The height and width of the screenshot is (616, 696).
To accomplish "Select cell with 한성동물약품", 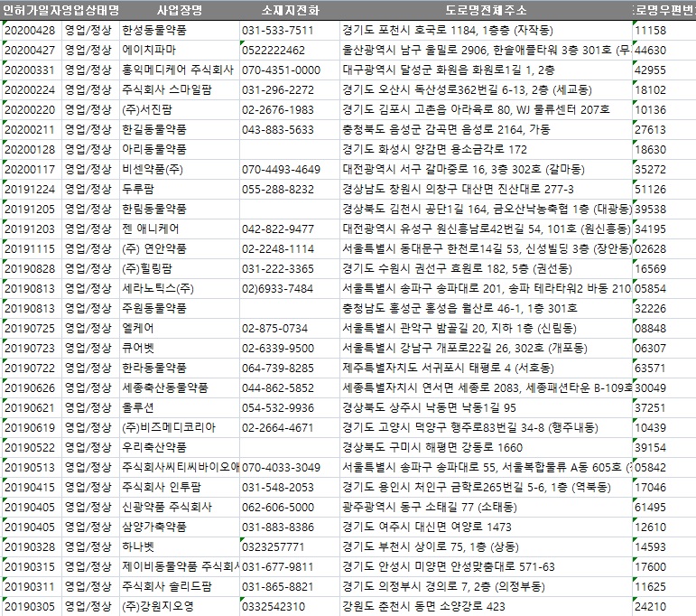I will click(180, 31).
